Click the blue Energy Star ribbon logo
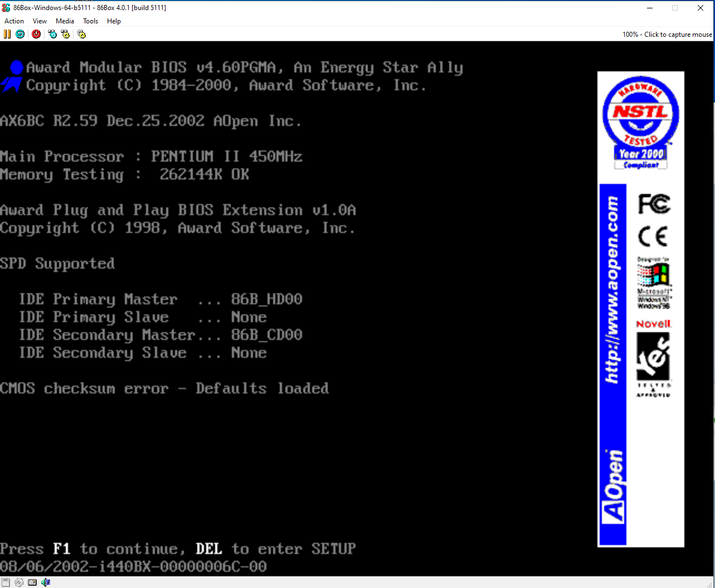Image resolution: width=715 pixels, height=588 pixels. click(x=12, y=76)
